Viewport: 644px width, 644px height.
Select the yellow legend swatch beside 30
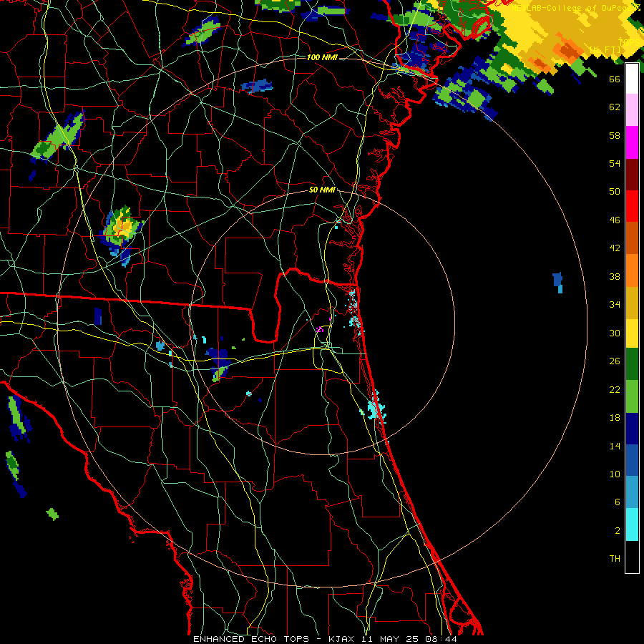(632, 333)
